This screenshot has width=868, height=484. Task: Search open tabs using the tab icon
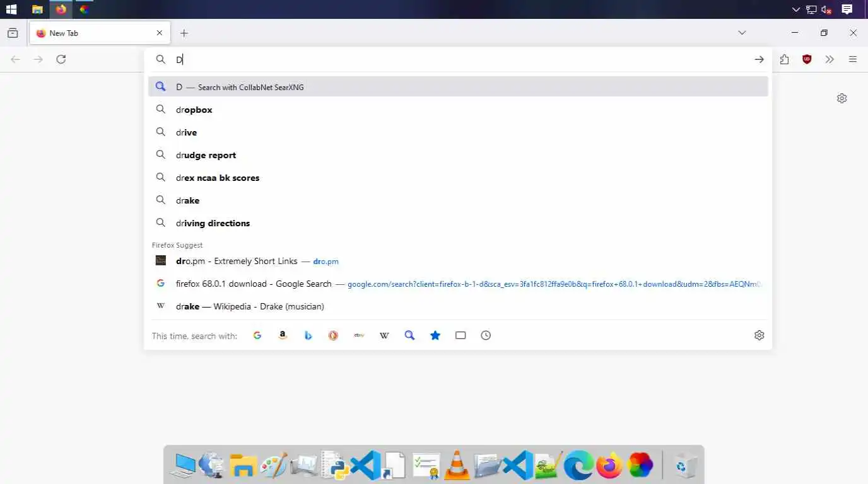(460, 335)
